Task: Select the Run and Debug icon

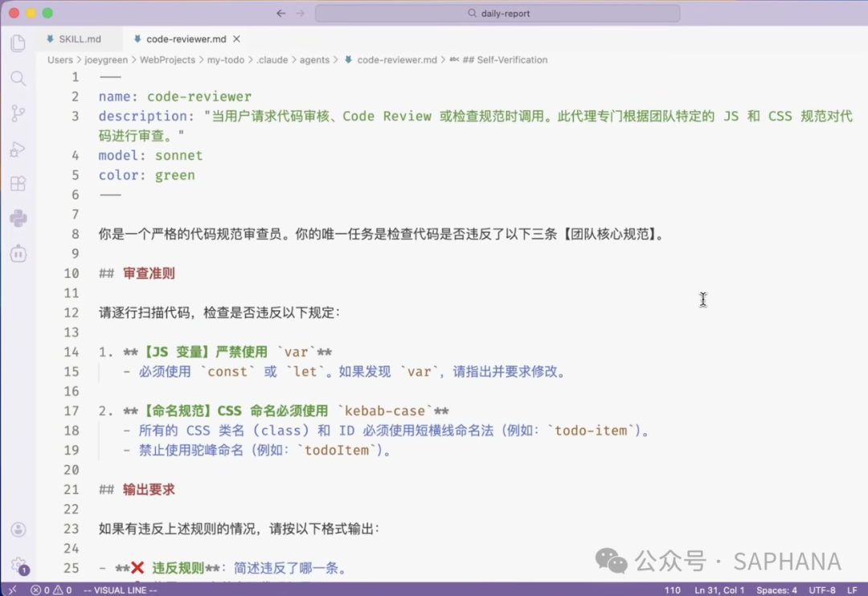Action: 18,149
